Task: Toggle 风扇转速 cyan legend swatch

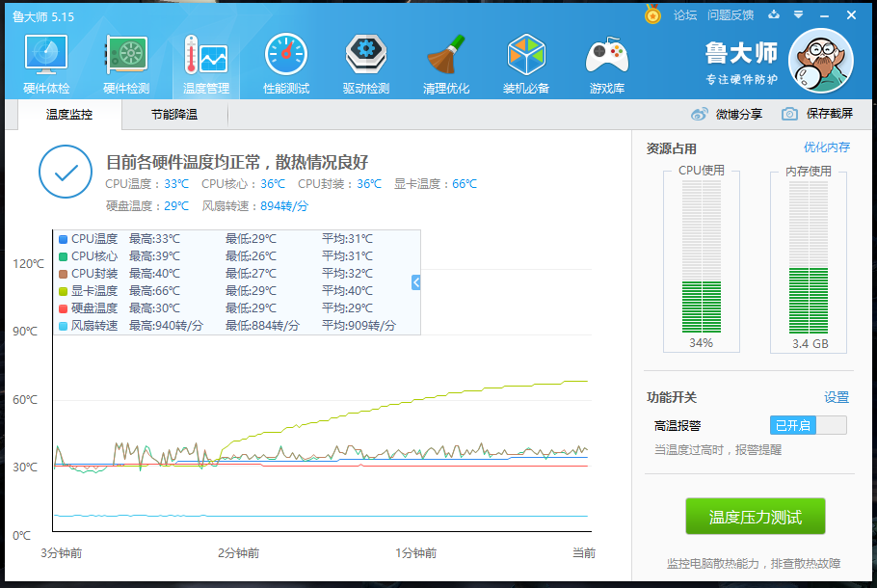Action: (x=64, y=326)
